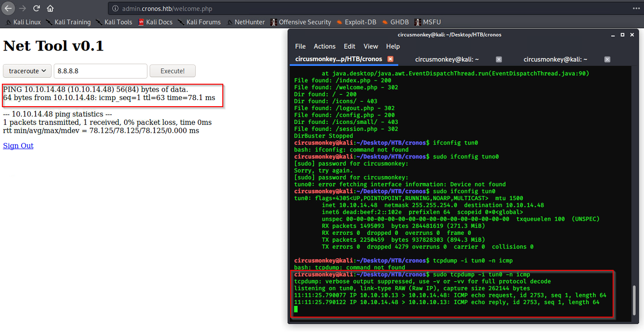Viewport: 644px width, 333px height.
Task: Maximize the terminal window
Action: tap(622, 35)
